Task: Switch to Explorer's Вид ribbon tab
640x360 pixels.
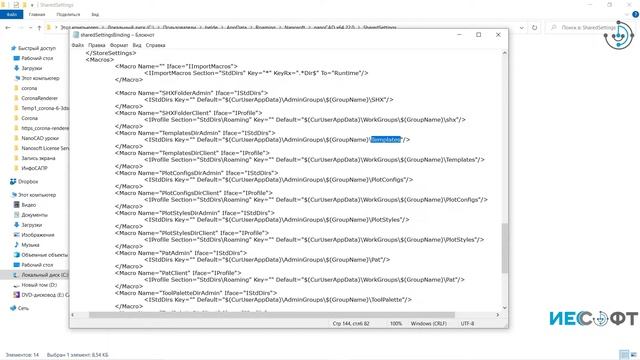Action: pyautogui.click(x=95, y=15)
